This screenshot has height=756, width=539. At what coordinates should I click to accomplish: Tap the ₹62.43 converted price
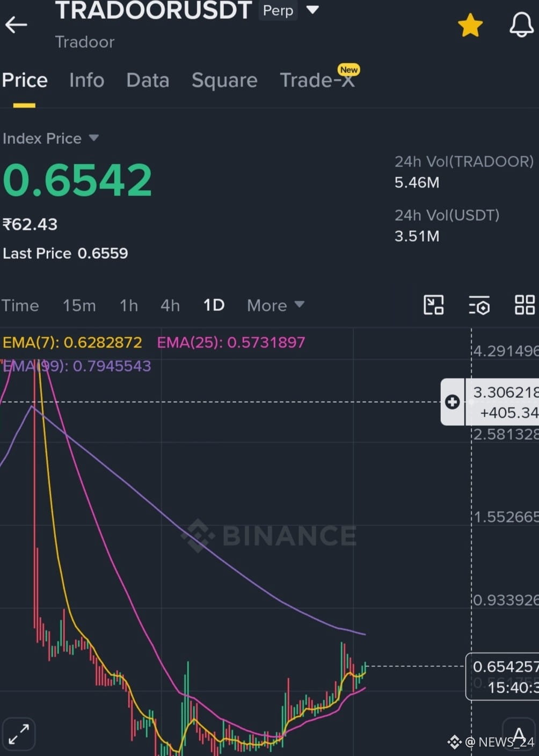coord(30,224)
